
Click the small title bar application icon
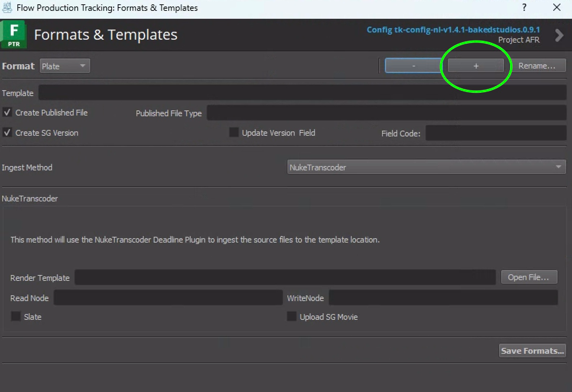point(7,8)
